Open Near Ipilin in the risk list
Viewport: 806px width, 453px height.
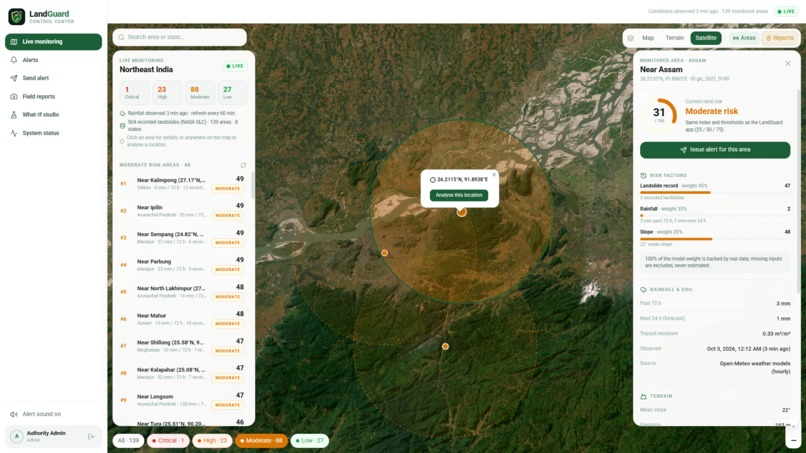tap(182, 211)
